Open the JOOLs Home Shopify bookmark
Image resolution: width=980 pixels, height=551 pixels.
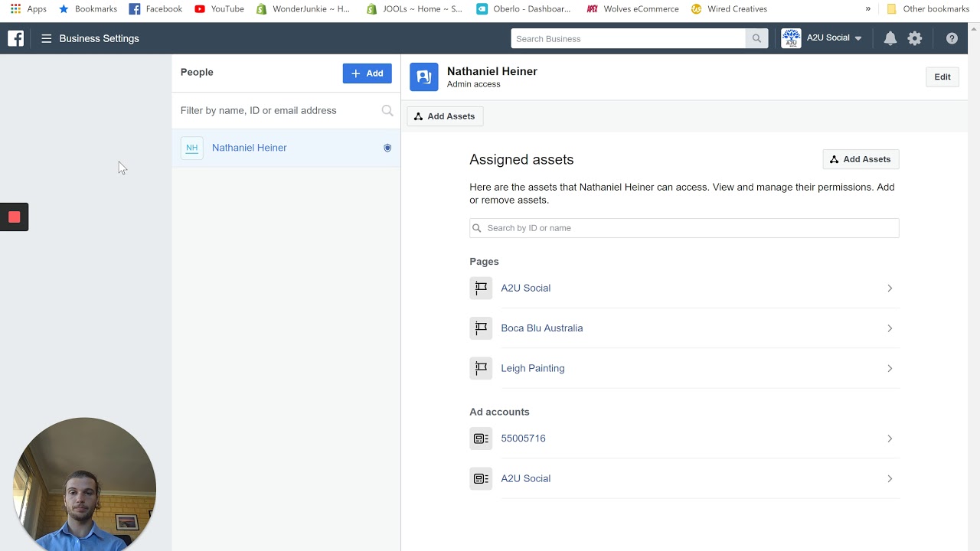414,9
